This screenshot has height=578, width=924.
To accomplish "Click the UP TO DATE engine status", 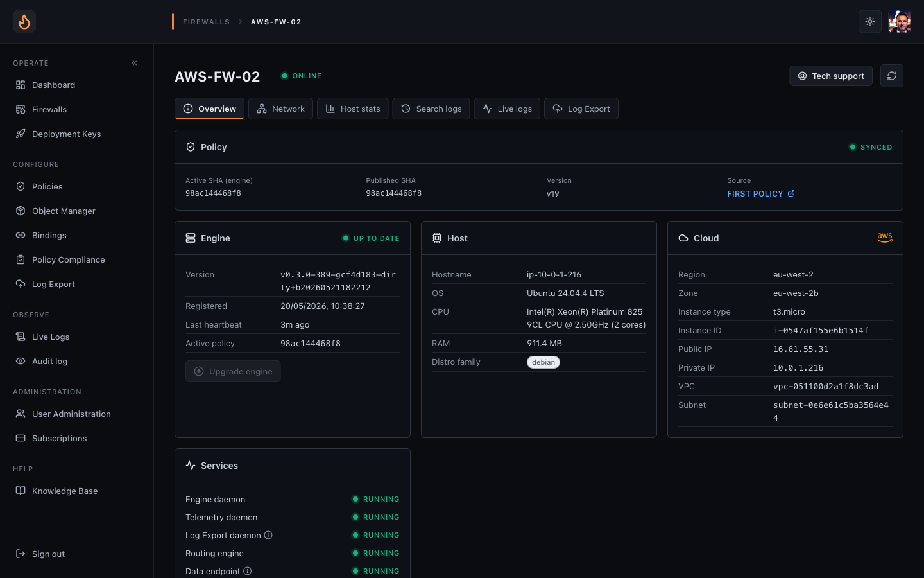I will pyautogui.click(x=371, y=238).
